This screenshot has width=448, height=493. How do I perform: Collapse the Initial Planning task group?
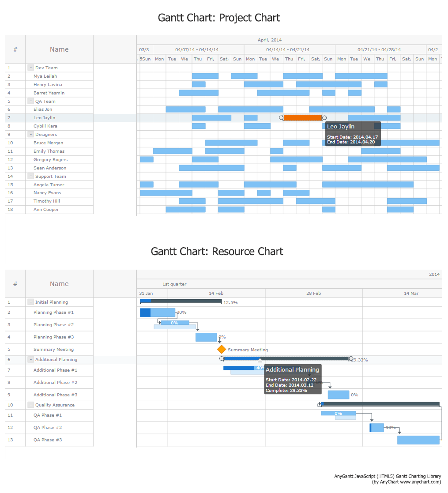click(x=30, y=302)
